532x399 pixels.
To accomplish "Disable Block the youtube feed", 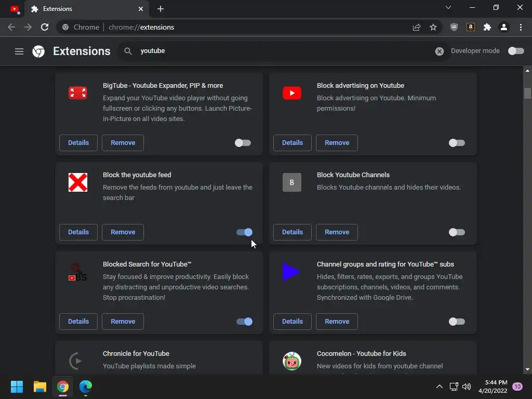I will 244,232.
